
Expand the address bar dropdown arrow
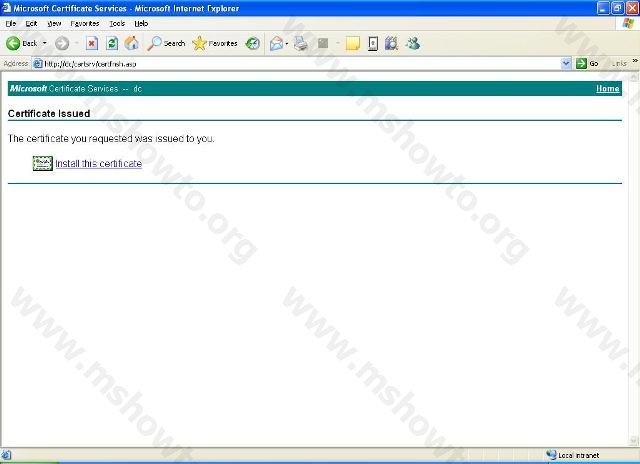click(566, 64)
